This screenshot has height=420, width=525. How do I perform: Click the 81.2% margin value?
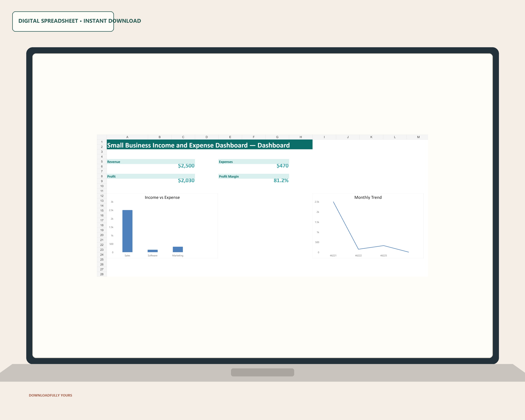click(x=281, y=180)
